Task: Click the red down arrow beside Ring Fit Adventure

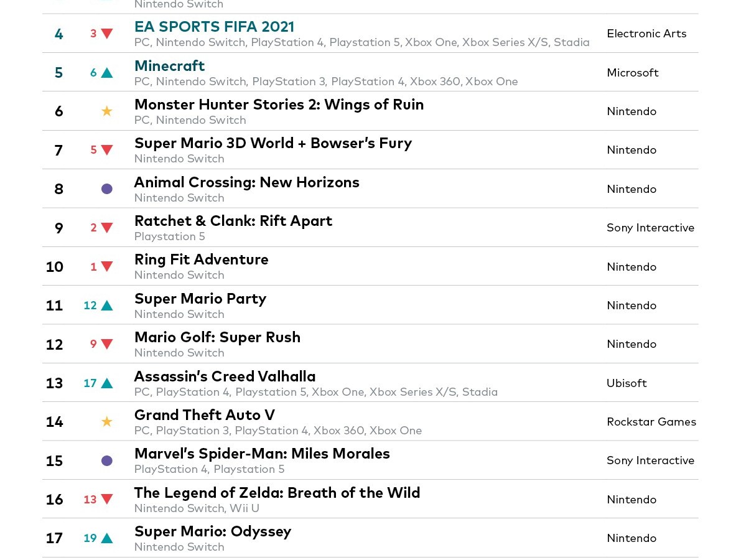Action: point(107,267)
